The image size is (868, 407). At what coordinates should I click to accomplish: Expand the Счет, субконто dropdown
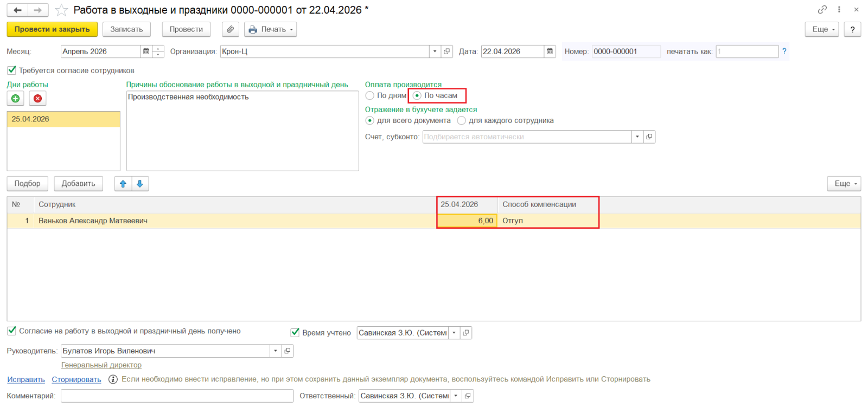click(637, 137)
